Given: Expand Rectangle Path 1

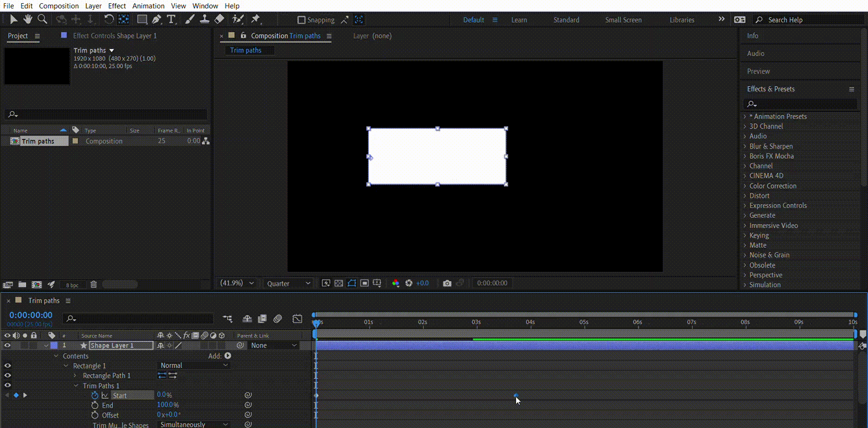Looking at the screenshot, I should 75,376.
